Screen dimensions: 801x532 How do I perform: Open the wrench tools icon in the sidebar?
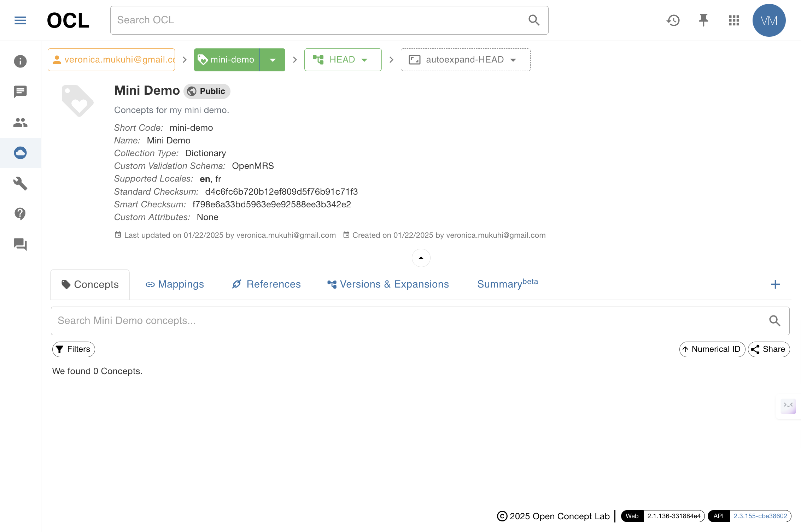[x=20, y=183]
